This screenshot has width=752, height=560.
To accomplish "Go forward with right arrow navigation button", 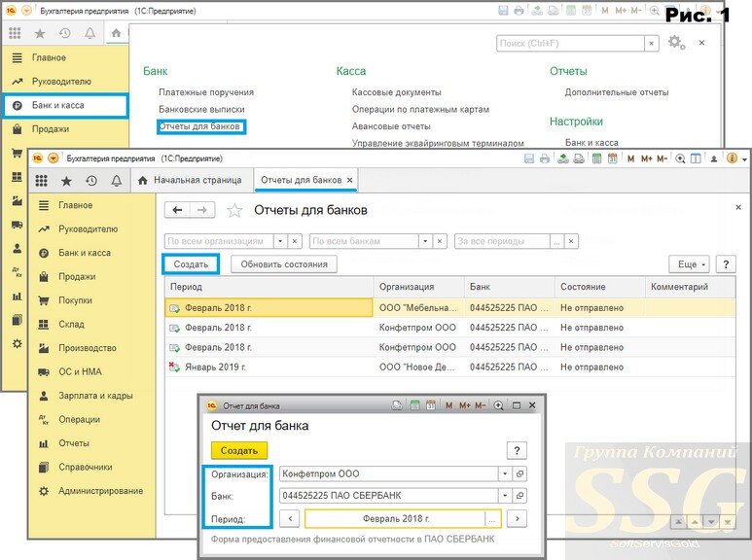I will point(202,210).
